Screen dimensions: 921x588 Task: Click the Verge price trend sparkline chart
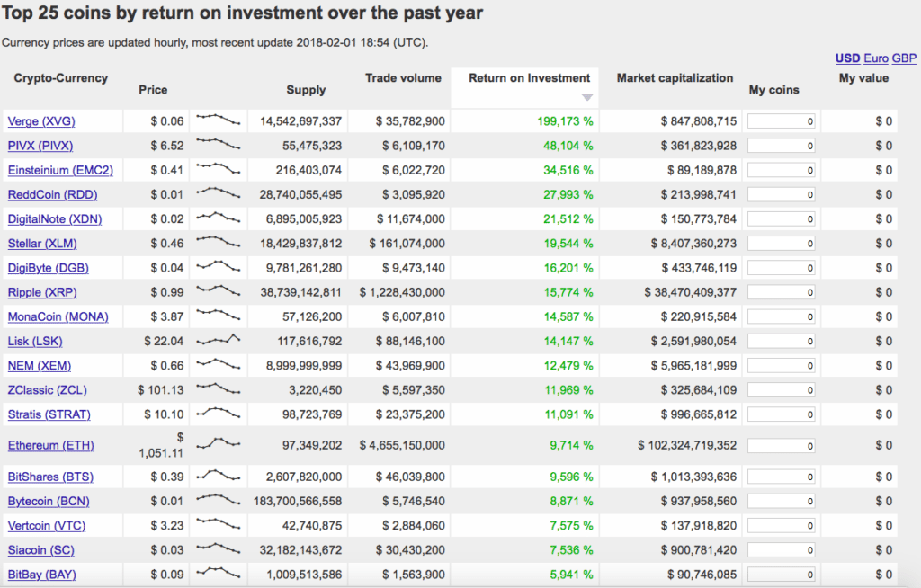(217, 120)
